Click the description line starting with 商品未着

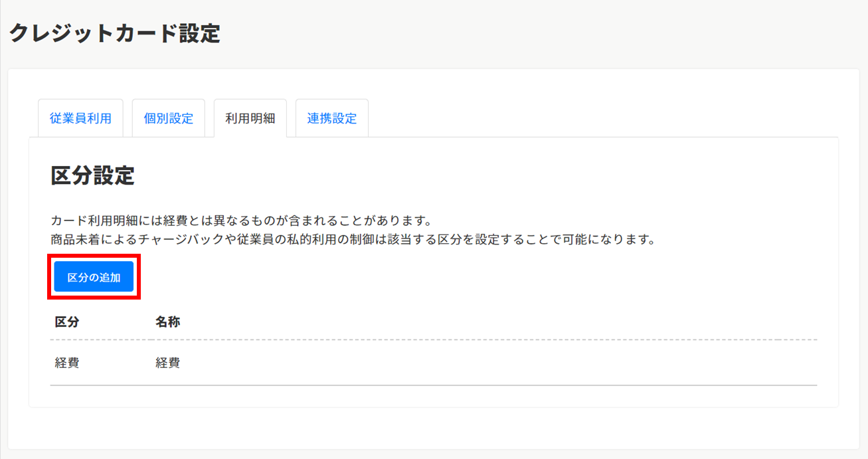[352, 240]
